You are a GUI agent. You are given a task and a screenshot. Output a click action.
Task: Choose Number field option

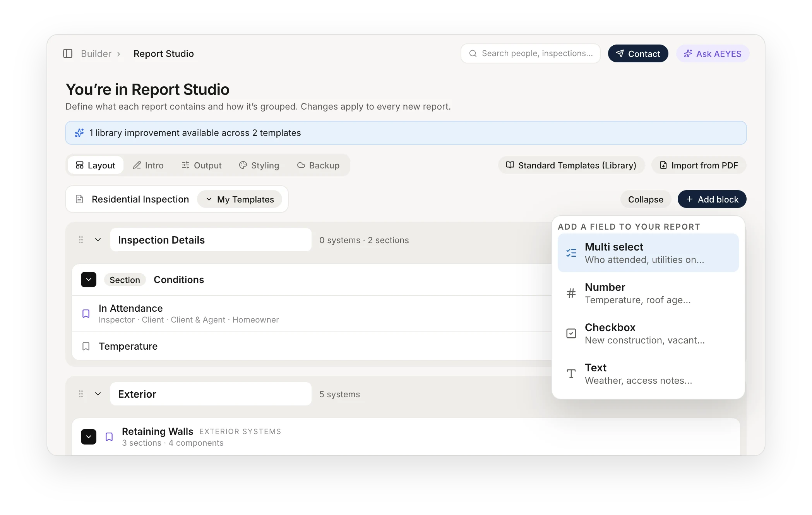(648, 293)
